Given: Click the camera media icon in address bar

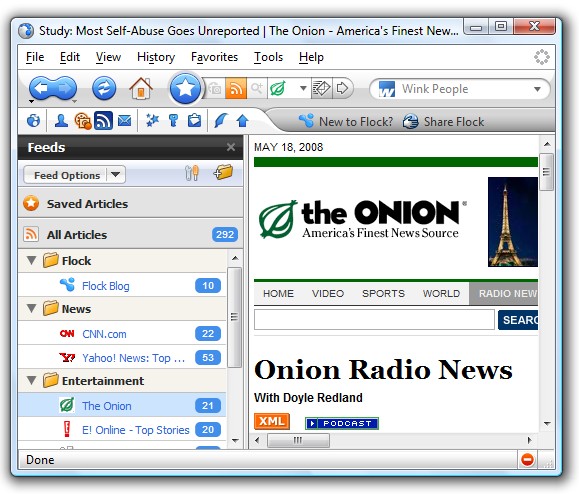Looking at the screenshot, I should pyautogui.click(x=215, y=89).
